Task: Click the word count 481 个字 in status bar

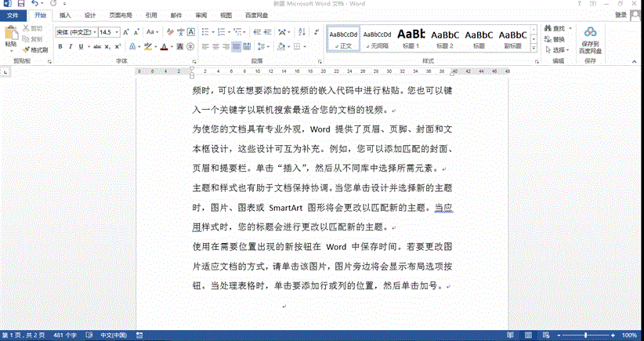Action: click(x=66, y=336)
